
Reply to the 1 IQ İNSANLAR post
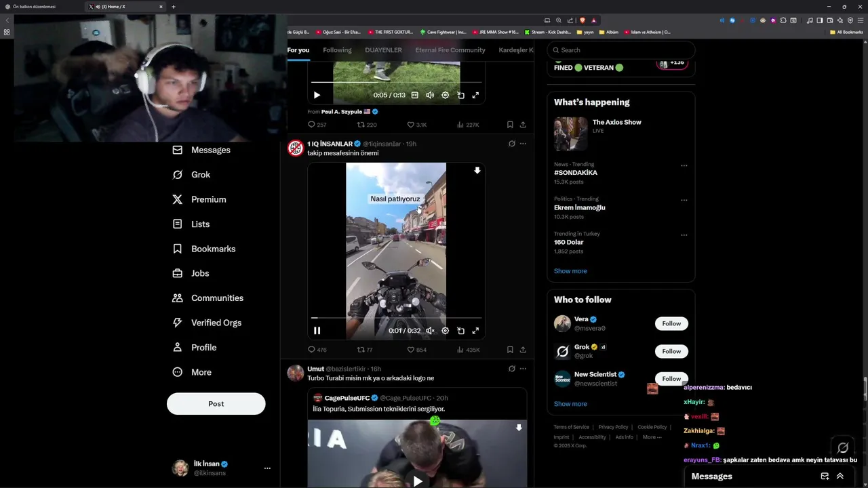coord(317,350)
